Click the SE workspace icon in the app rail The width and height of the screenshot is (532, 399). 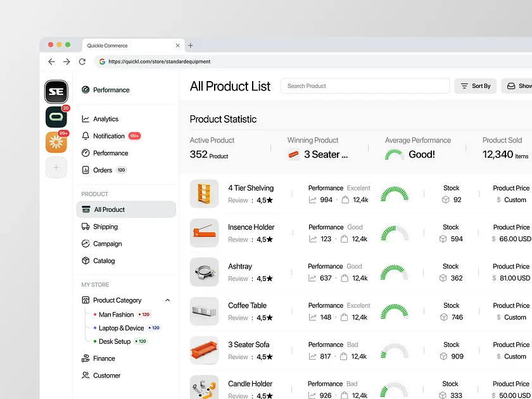coord(56,92)
